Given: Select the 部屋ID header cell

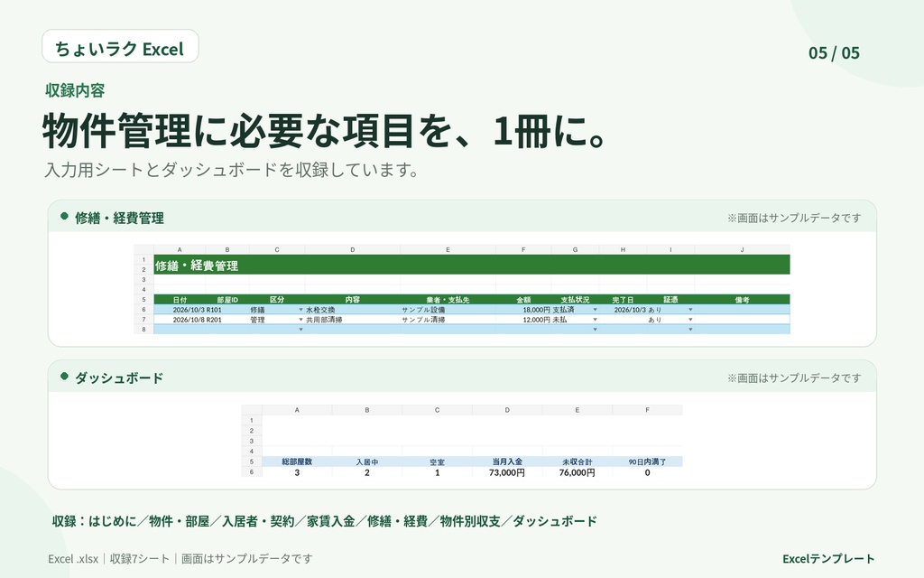Looking at the screenshot, I should pos(227,300).
